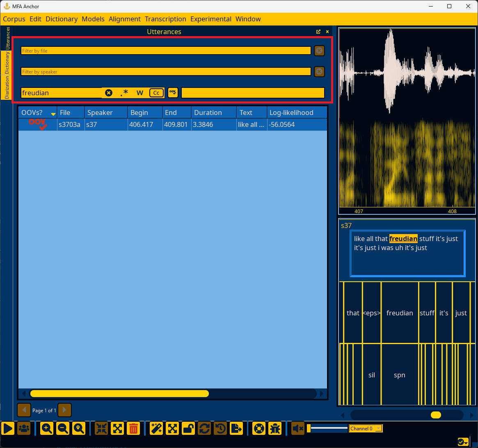This screenshot has width=478, height=448.
Task: Open the Models menu
Action: (x=93, y=19)
